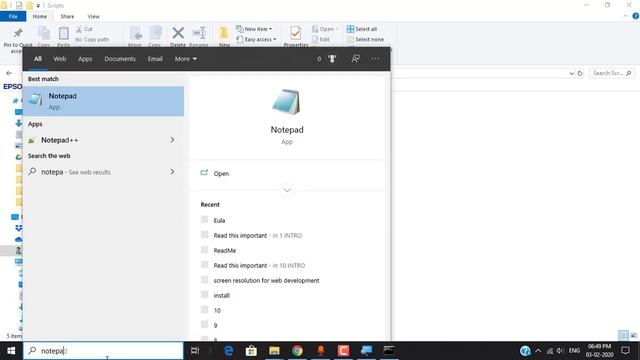
Task: Open recent file Eula
Action: pyautogui.click(x=219, y=220)
